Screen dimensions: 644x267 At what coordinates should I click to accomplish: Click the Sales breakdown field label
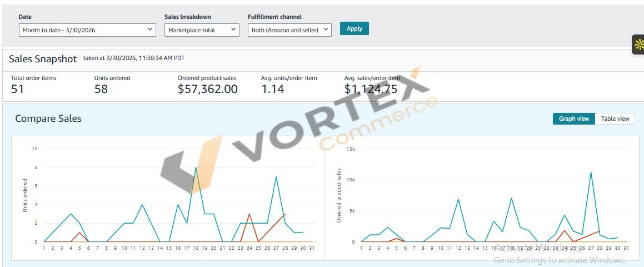pos(188,17)
